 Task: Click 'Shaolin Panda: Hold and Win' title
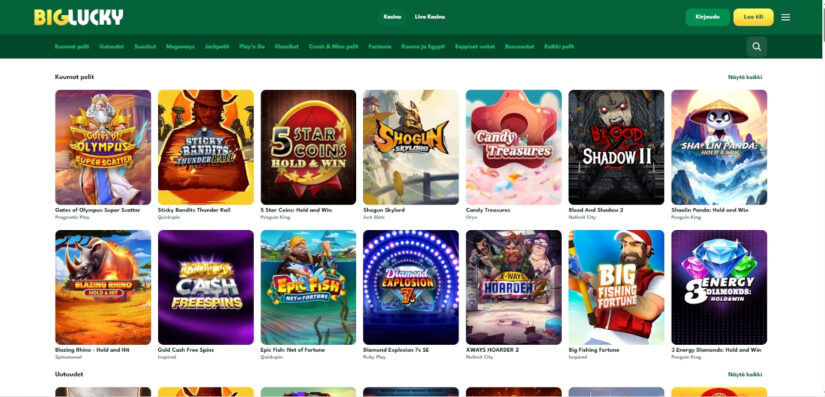click(x=710, y=210)
